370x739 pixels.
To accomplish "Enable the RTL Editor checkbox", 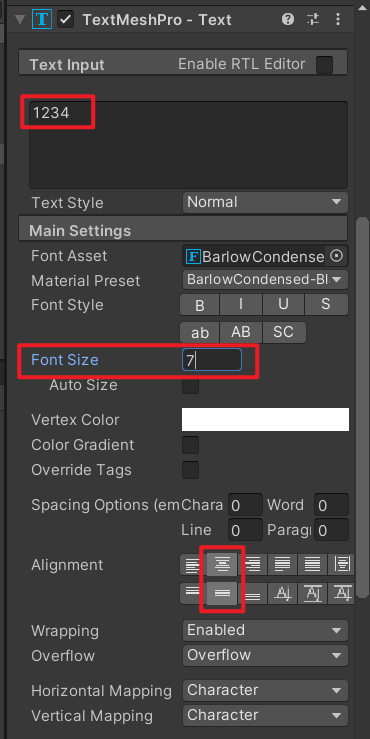I will [324, 65].
